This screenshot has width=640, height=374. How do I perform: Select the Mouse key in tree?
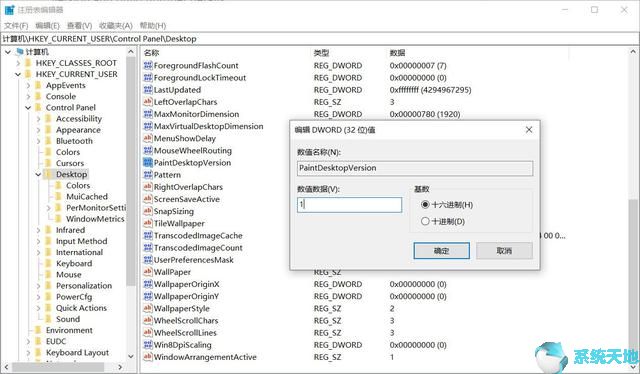[x=69, y=275]
